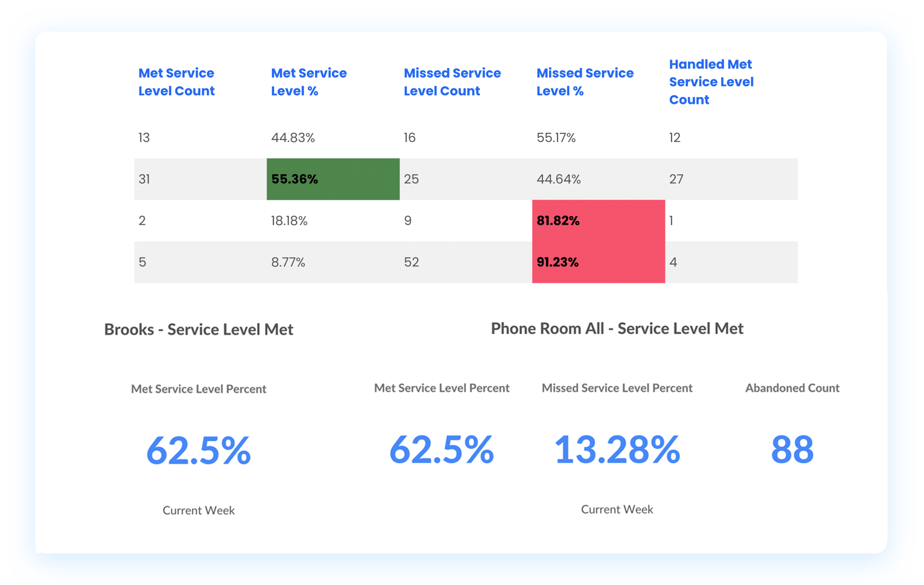
Task: Click the Handled Met Service Level Count header
Action: [x=711, y=82]
